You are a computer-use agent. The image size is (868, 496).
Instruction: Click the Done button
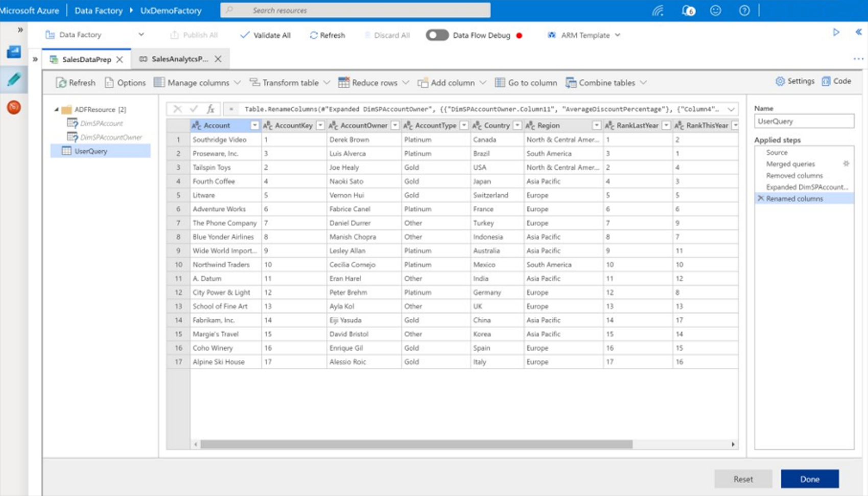809,479
